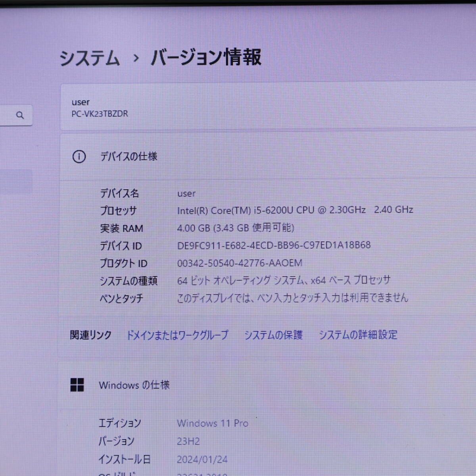Click the Windows logo icon
Image resolution: width=476 pixels, height=476 pixels.
point(77,385)
